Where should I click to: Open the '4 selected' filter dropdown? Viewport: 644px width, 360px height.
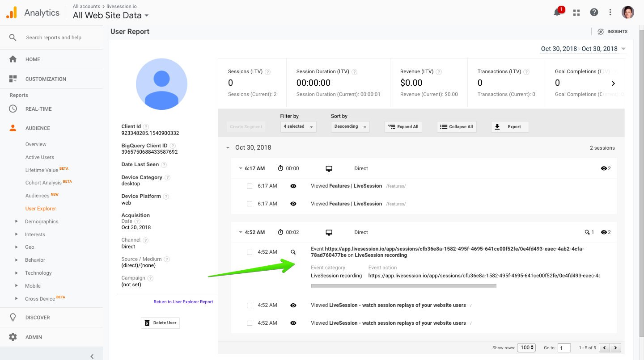(x=298, y=126)
